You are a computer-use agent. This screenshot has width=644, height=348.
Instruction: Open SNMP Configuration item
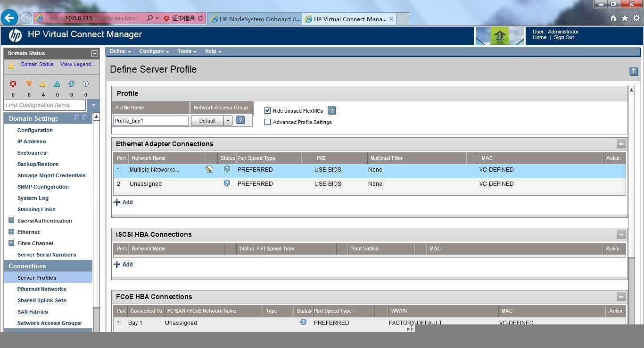pos(43,187)
